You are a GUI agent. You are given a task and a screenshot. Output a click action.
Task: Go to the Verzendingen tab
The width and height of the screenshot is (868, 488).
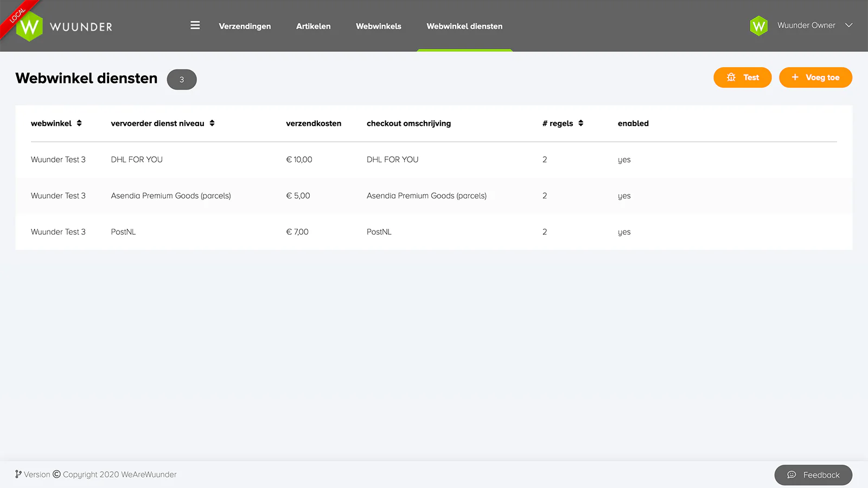pos(245,26)
